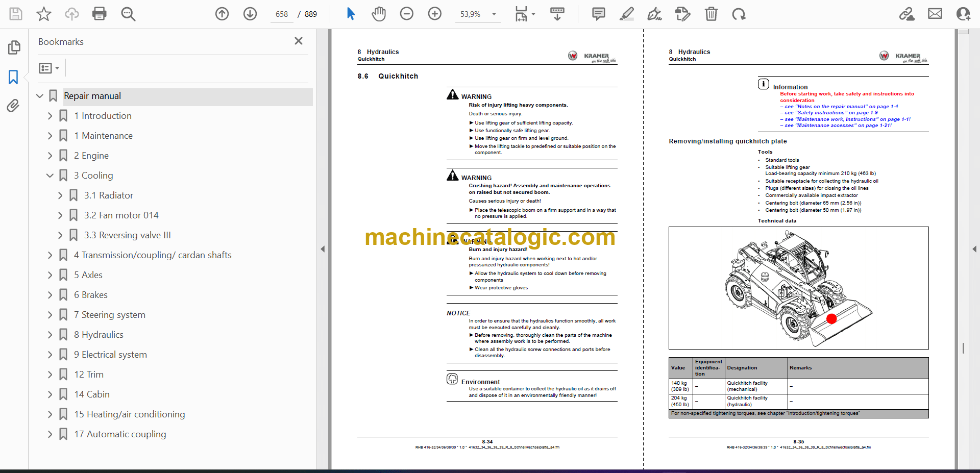The width and height of the screenshot is (980, 473).
Task: Expand the 2 Engine bookmark
Action: (50, 156)
